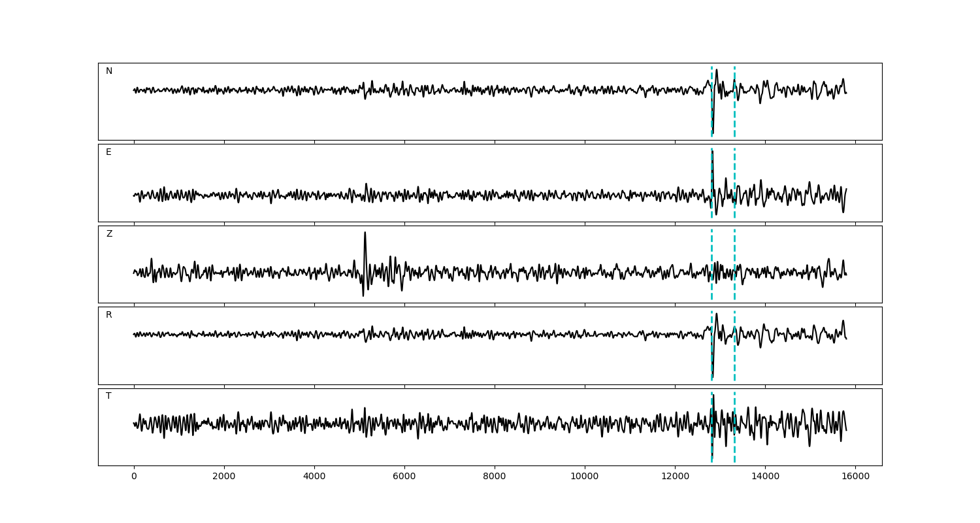Pick the second dashed marker in T panel
Screen dimensions: 980x523
click(x=734, y=445)
